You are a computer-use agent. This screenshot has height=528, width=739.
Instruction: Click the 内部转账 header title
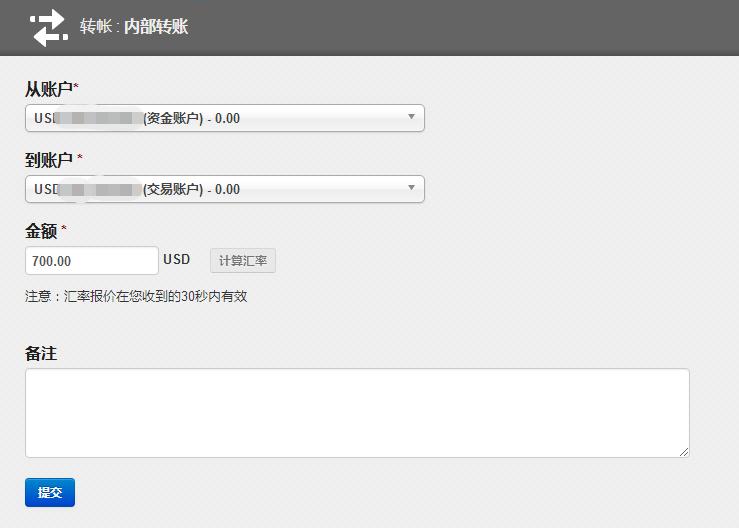[x=156, y=27]
